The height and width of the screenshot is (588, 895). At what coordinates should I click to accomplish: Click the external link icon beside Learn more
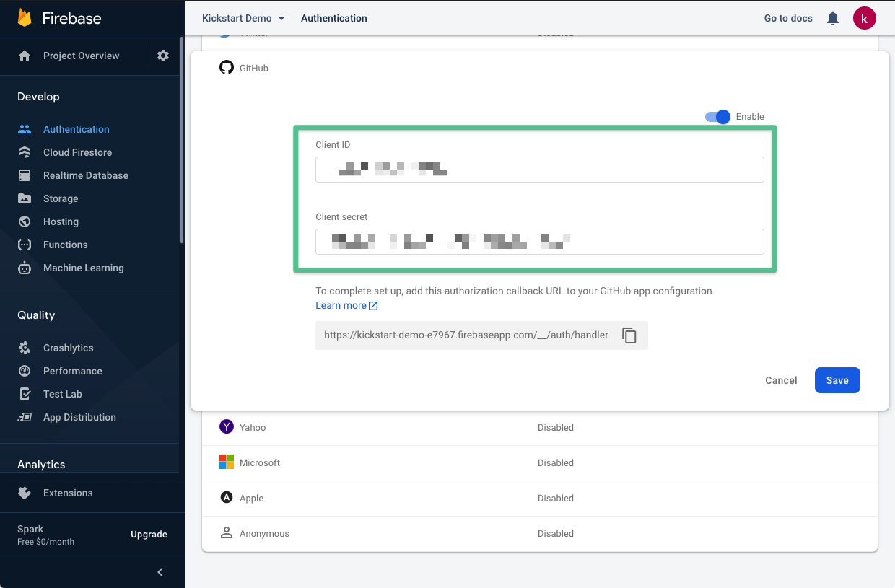pos(373,306)
